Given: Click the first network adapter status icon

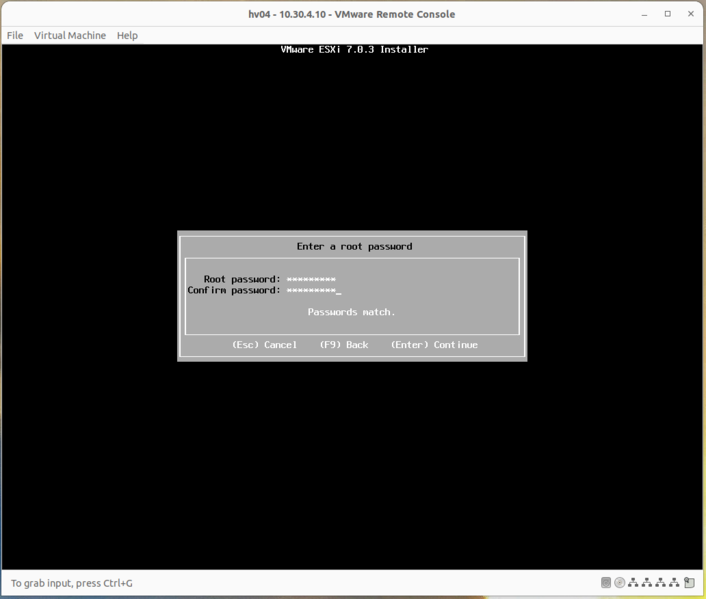Looking at the screenshot, I should click(633, 583).
